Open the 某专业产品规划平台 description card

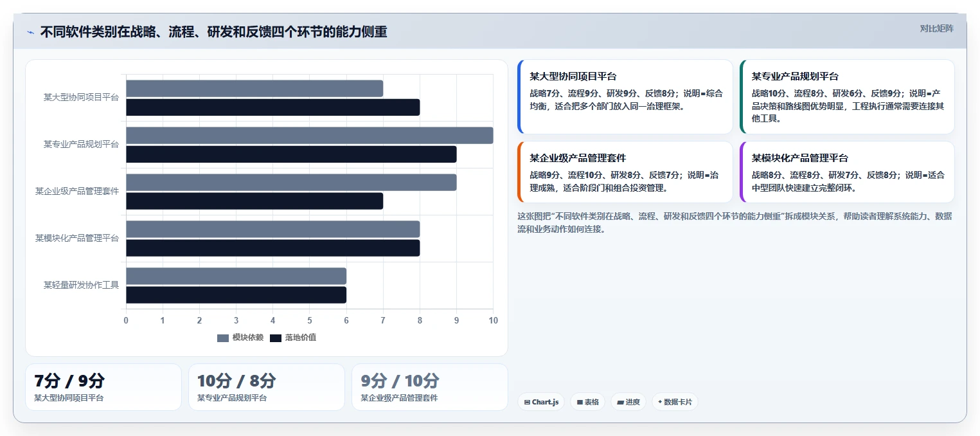click(847, 97)
